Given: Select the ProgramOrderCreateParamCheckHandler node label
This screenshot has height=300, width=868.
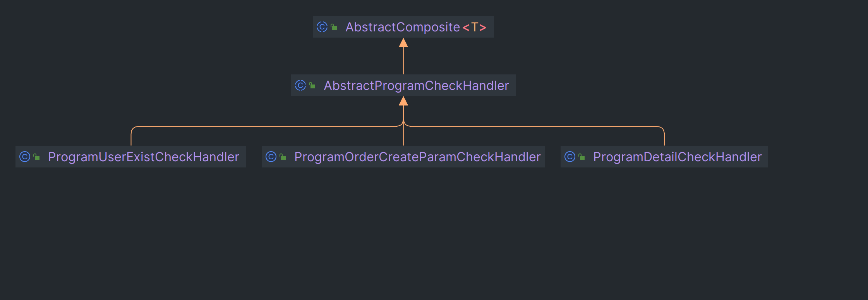Looking at the screenshot, I should coord(417,157).
